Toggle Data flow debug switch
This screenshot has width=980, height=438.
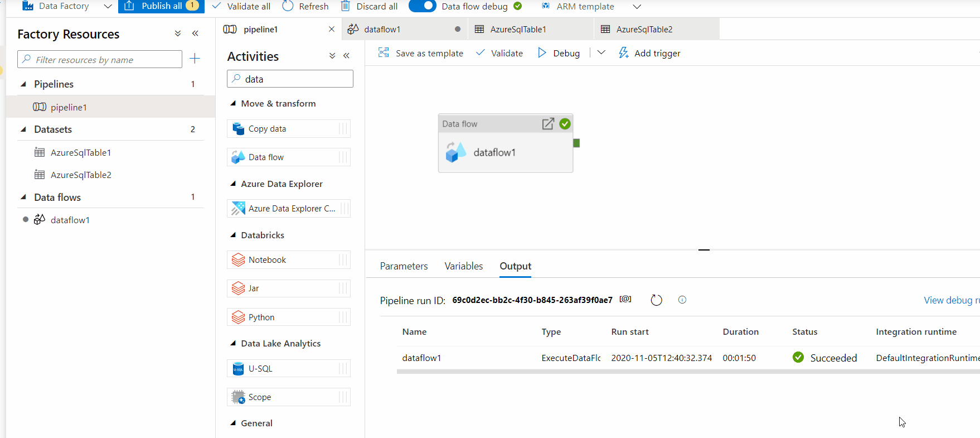pos(422,6)
